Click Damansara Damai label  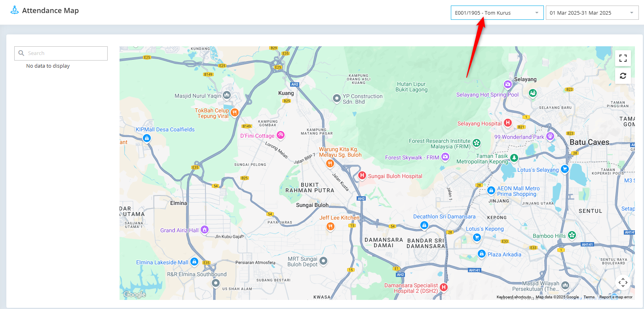click(384, 243)
